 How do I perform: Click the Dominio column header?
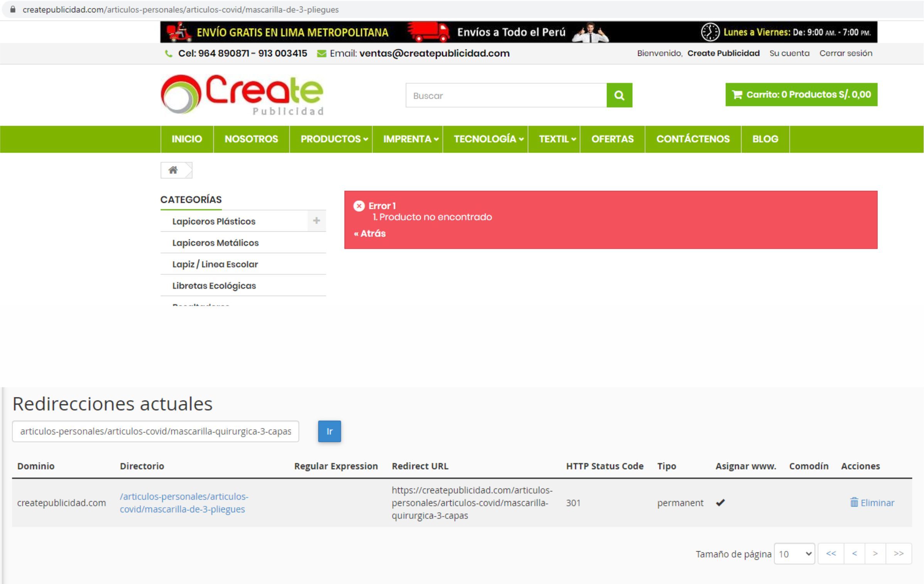(x=36, y=466)
